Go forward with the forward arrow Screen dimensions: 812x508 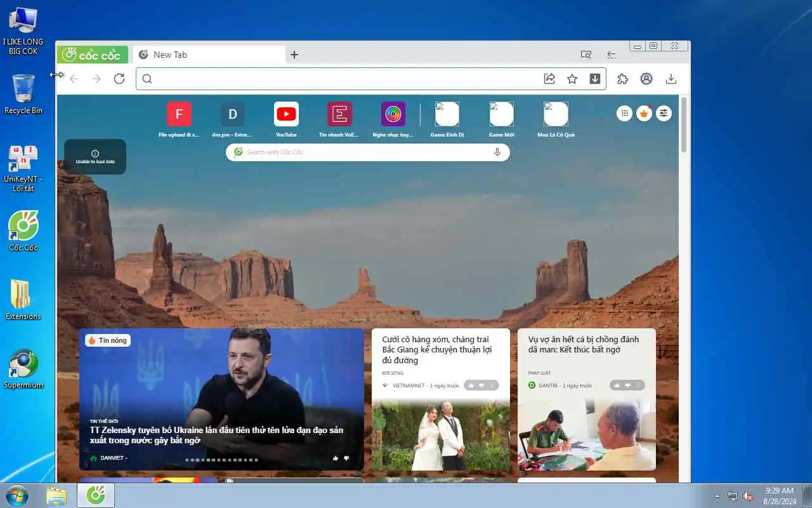[x=96, y=79]
